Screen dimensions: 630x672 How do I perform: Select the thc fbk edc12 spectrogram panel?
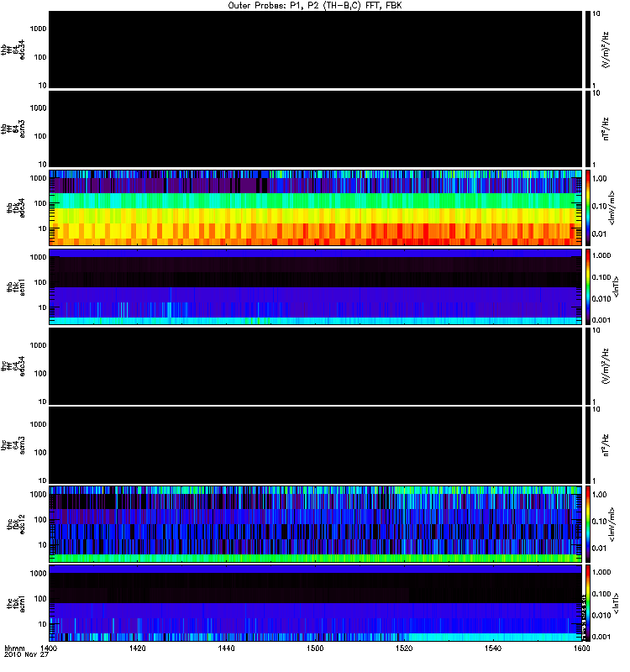(x=316, y=523)
